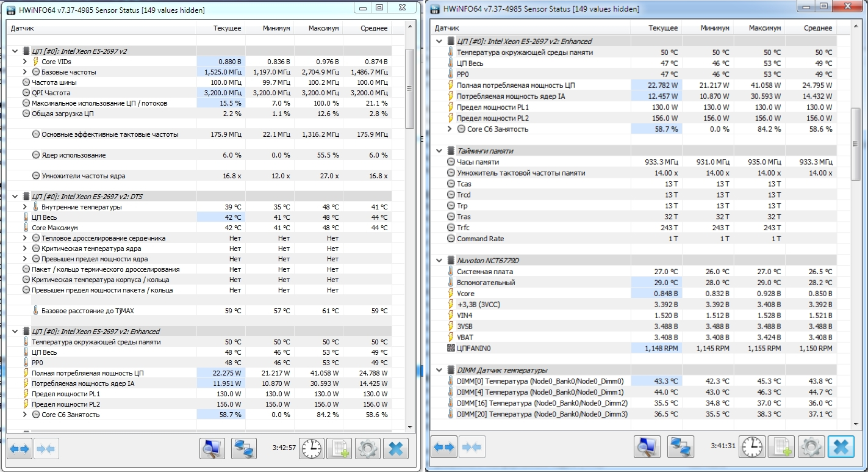Screen dimensions: 868x472
Task: Click fan icon beside ЦПFANIN0 row
Action: pos(451,348)
